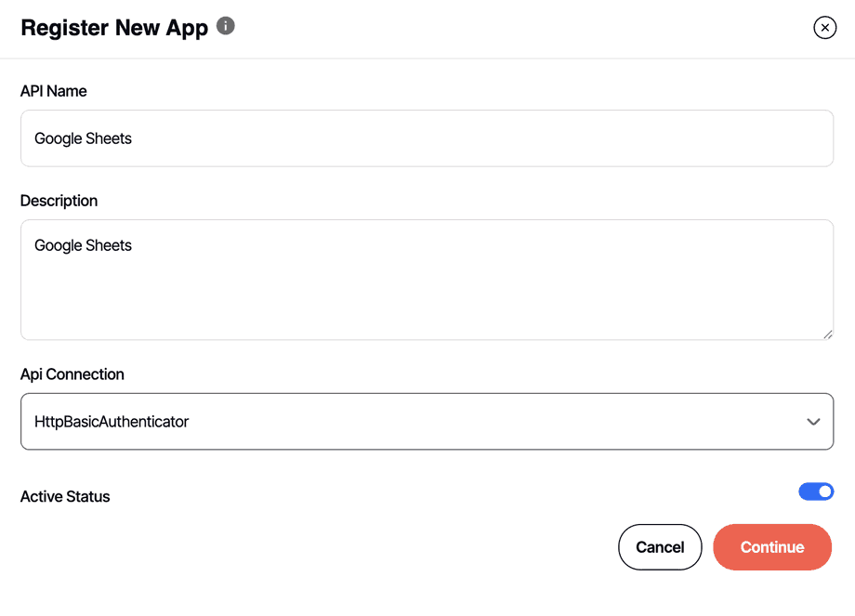Focus the Description text area
Viewport: 855px width, 616px height.
427,279
